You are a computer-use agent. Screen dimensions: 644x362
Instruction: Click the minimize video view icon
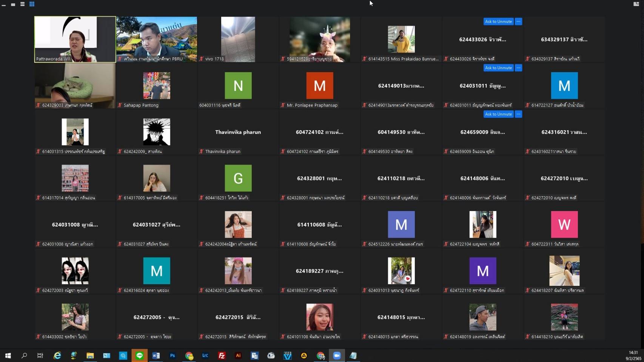tap(4, 5)
